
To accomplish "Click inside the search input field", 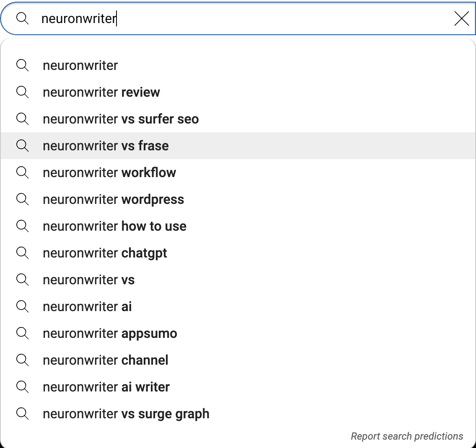I will point(210,18).
